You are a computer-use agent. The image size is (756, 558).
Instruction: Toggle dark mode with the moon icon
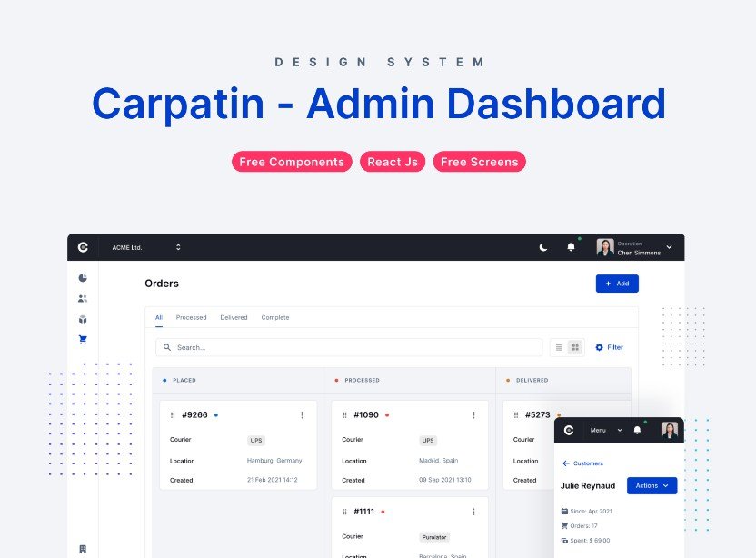[542, 246]
